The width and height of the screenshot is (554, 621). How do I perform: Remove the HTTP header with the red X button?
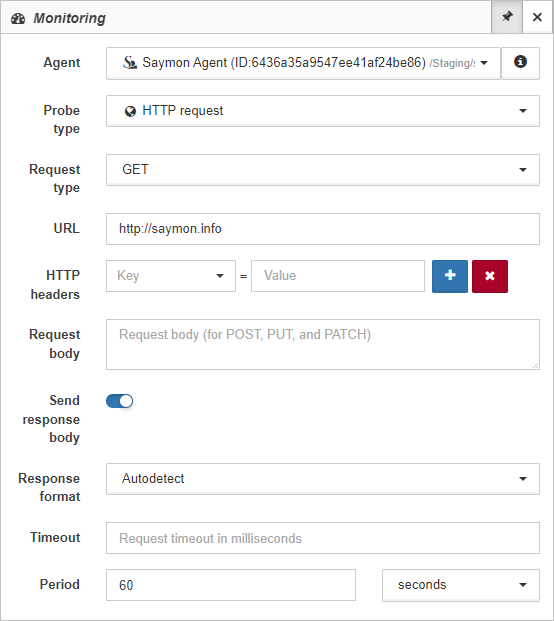pos(489,276)
